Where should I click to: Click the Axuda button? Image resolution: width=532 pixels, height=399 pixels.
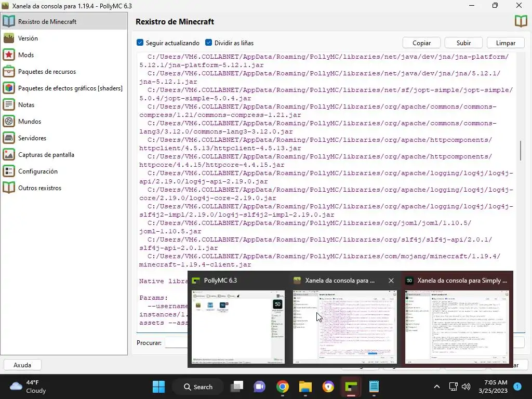pyautogui.click(x=22, y=365)
